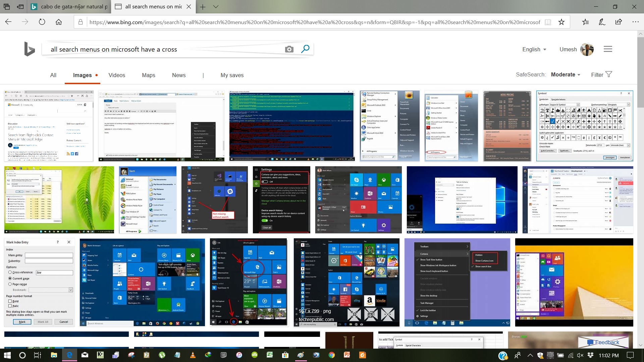Open the Symbol dialog image thumbnail

(x=585, y=126)
